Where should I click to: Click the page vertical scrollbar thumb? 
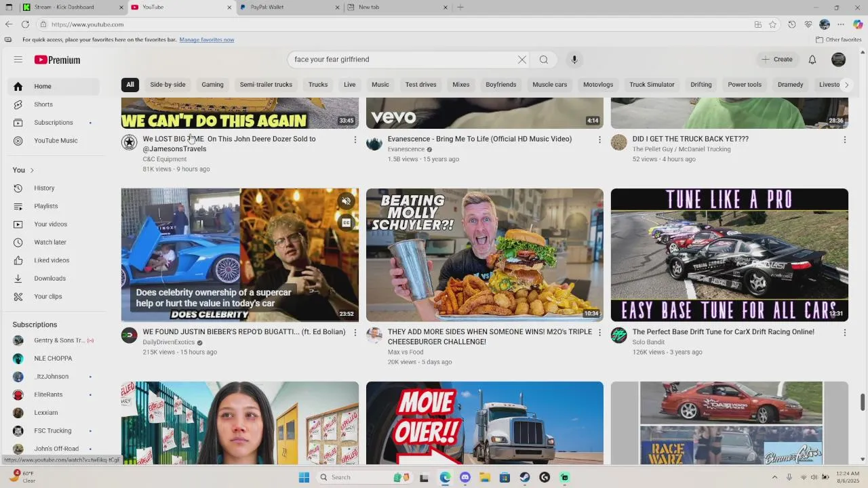click(x=863, y=403)
